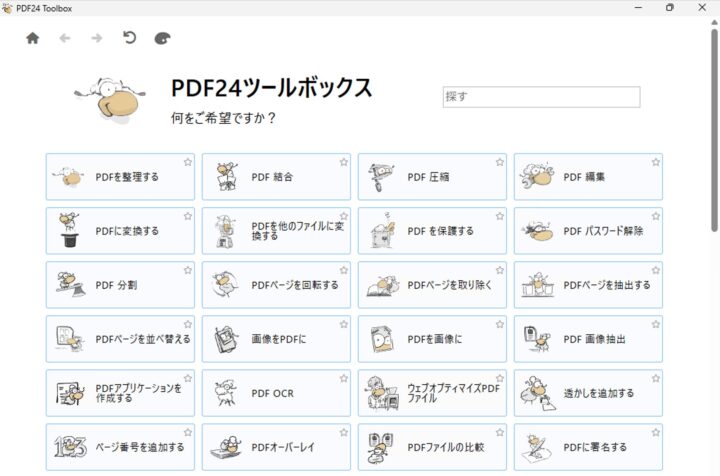Star the 画像をPDFに tile as favorite
The image size is (720, 476).
343,324
